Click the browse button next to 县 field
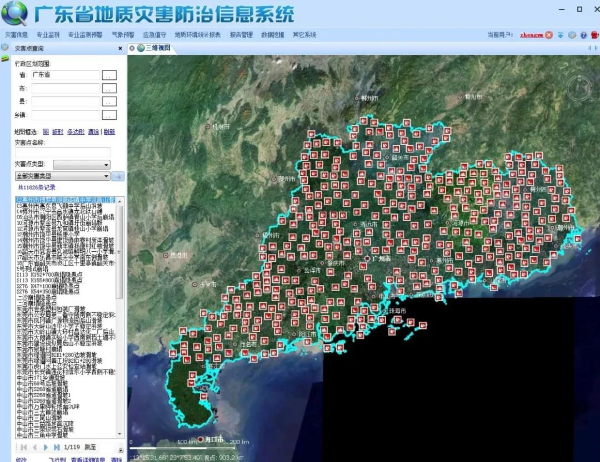The height and width of the screenshot is (462, 600). (x=109, y=101)
